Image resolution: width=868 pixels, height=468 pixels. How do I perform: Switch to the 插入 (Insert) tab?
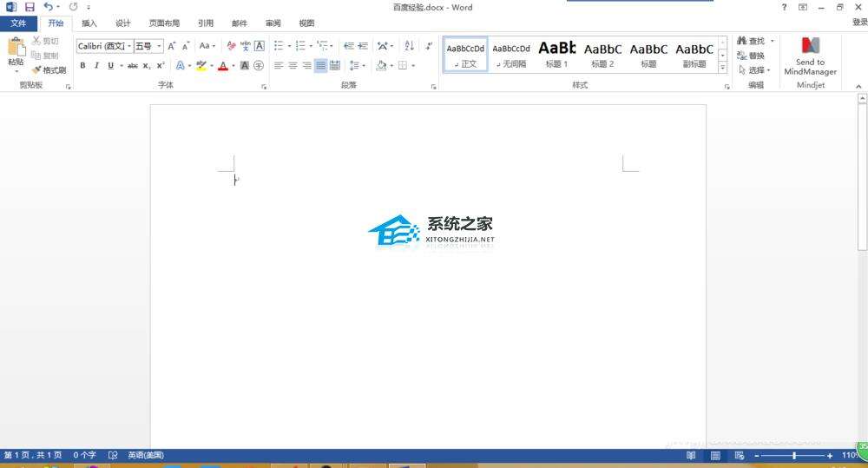pyautogui.click(x=89, y=23)
